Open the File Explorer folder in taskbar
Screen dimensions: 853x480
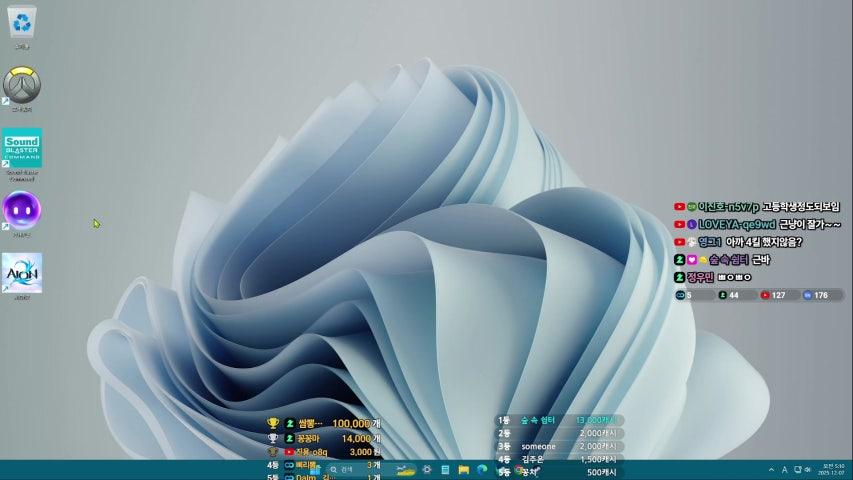click(x=463, y=470)
